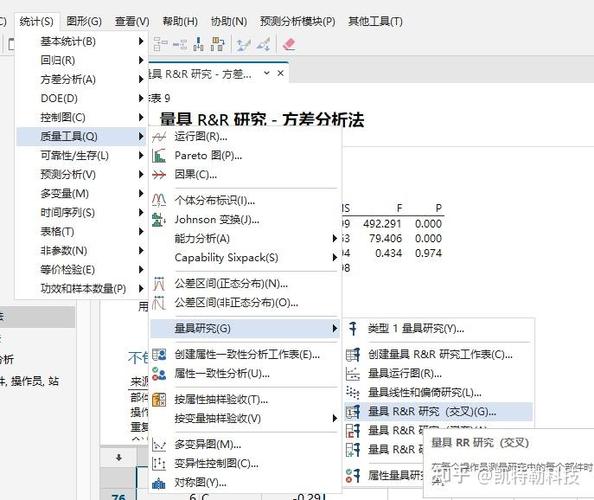Click the eraser icon in toolbar

pos(289,44)
